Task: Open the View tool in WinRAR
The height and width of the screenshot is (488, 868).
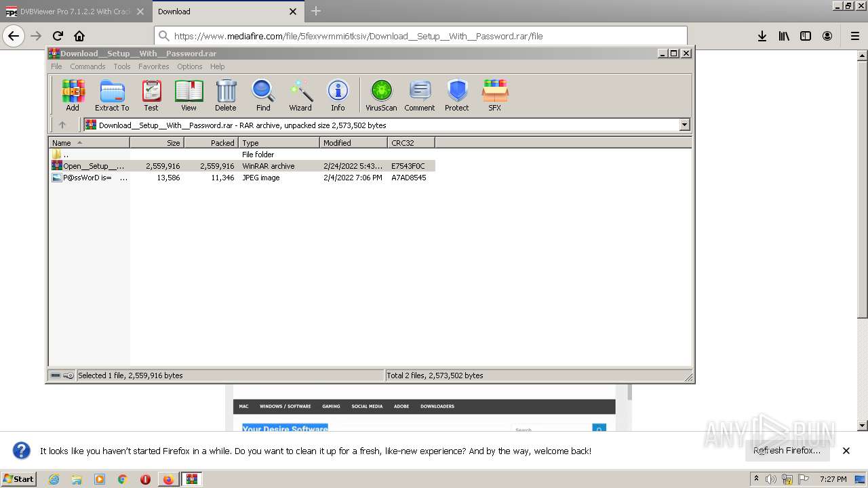Action: (189, 95)
